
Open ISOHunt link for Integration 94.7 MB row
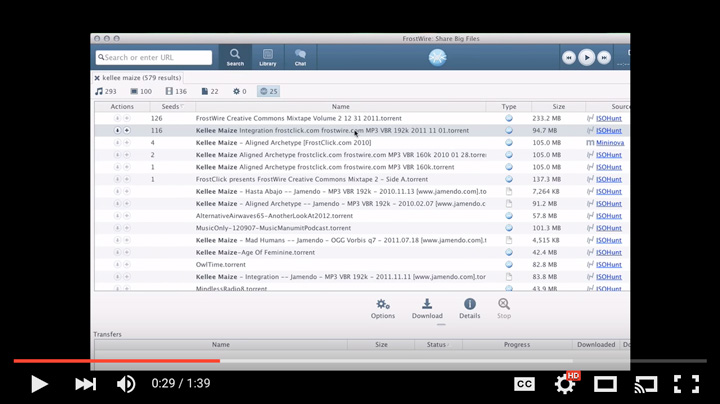(608, 130)
